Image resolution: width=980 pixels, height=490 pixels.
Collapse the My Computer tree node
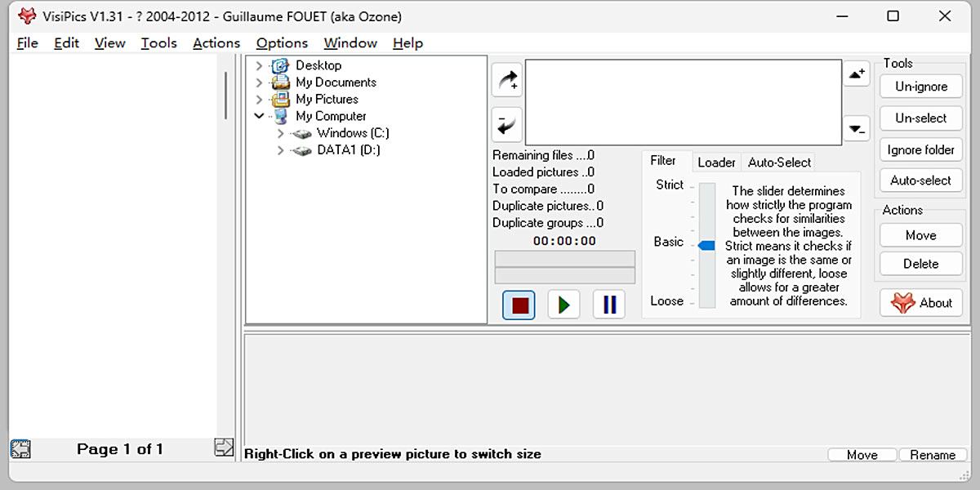(260, 116)
